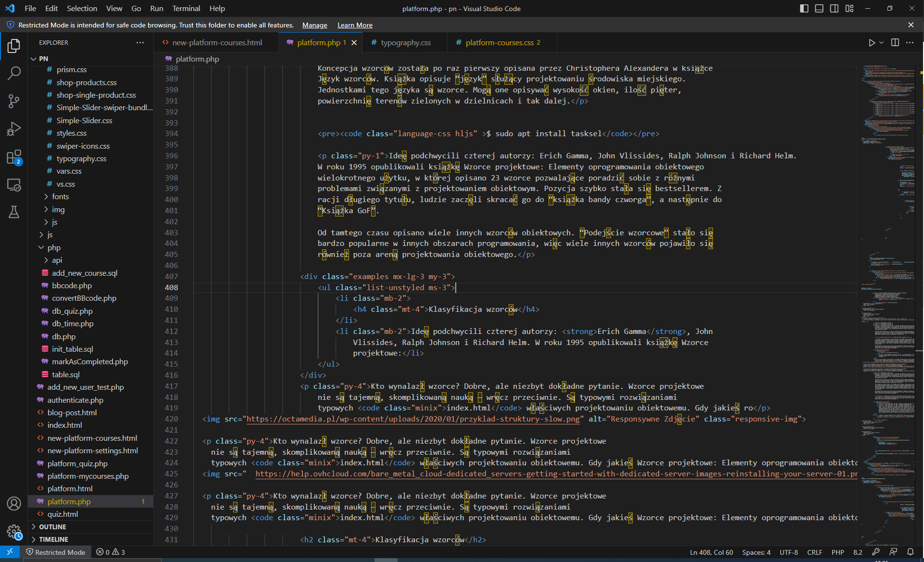
Task: Run the PHP file with play icon
Action: 872,43
